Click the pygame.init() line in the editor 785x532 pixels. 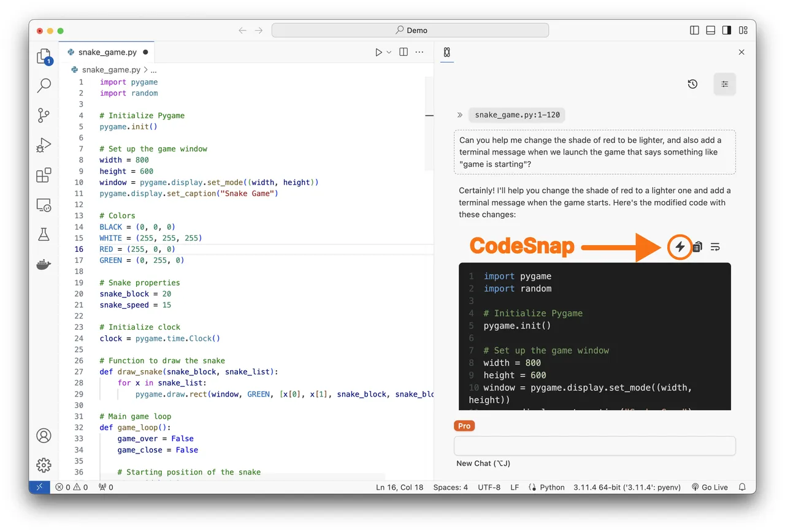coord(128,127)
